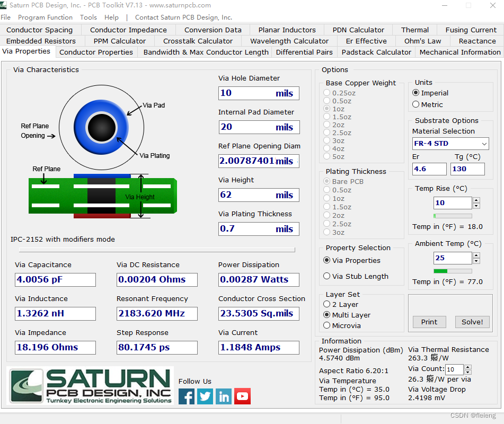504x424 pixels.
Task: Switch to the PPM Calculator tab
Action: pos(120,41)
